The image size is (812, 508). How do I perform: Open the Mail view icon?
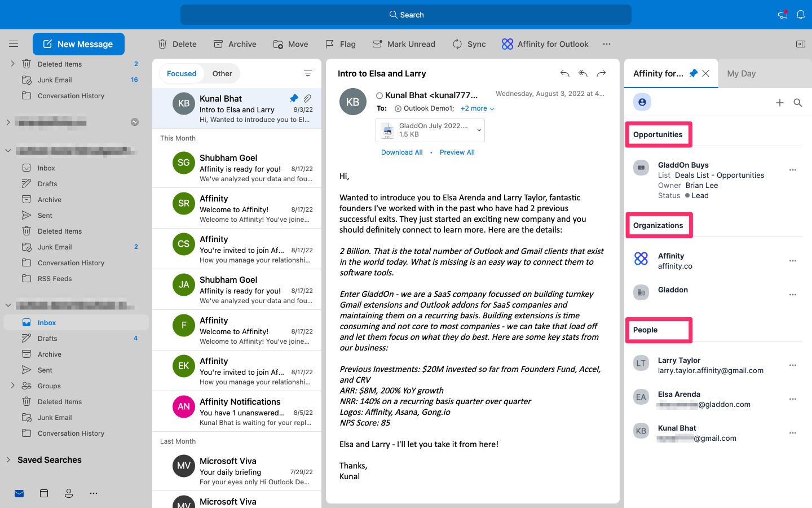[19, 493]
